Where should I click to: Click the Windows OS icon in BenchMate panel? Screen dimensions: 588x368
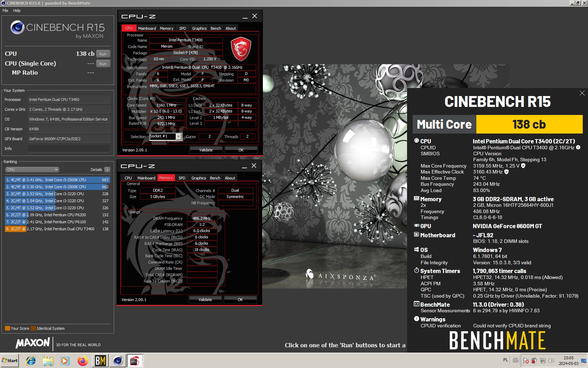point(416,250)
